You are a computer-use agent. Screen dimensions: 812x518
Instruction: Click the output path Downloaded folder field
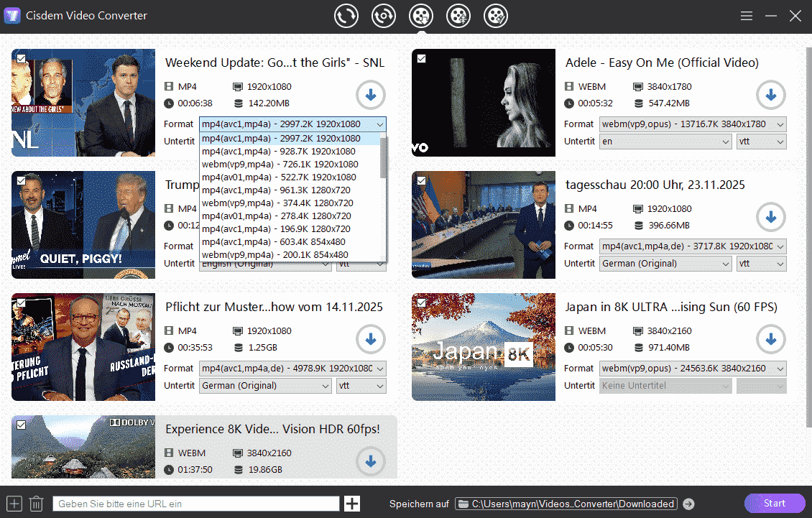tap(566, 504)
